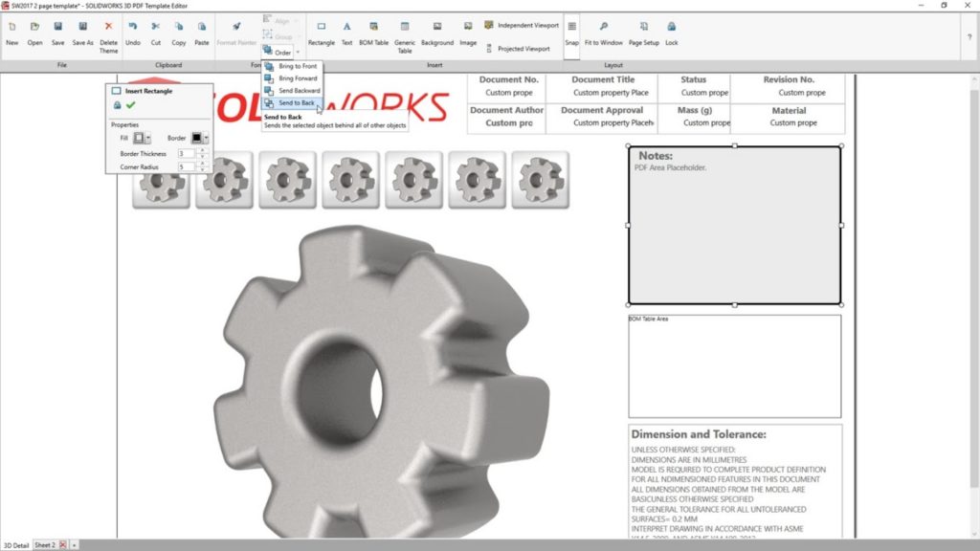This screenshot has width=980, height=551.
Task: Set a Background for the page
Action: point(436,33)
